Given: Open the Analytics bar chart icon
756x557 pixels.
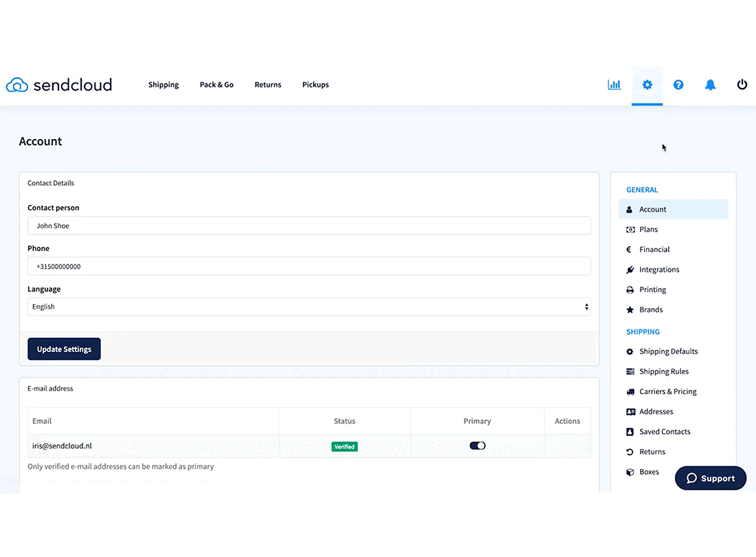Looking at the screenshot, I should click(x=614, y=85).
